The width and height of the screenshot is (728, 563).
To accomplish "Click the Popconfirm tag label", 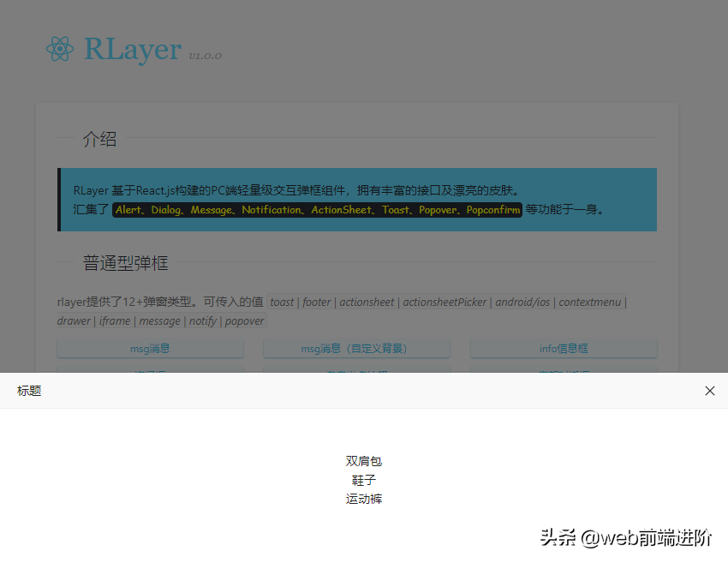I will [492, 210].
